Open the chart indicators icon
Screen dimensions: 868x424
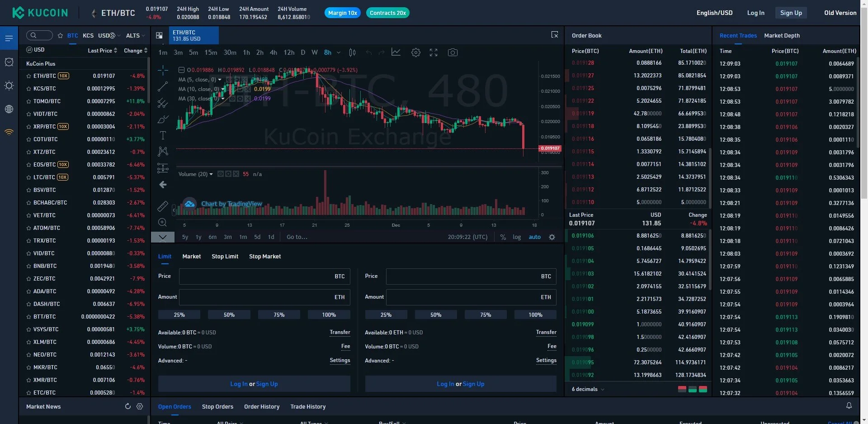tap(396, 52)
